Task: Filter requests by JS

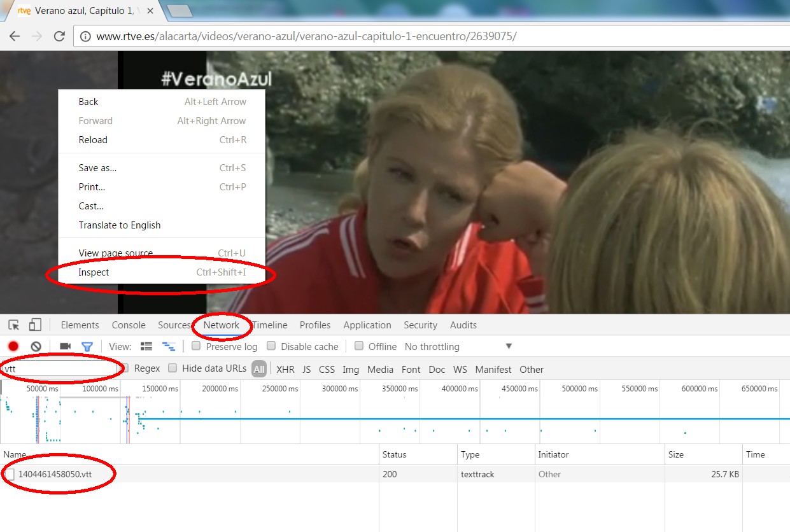Action: click(x=306, y=369)
